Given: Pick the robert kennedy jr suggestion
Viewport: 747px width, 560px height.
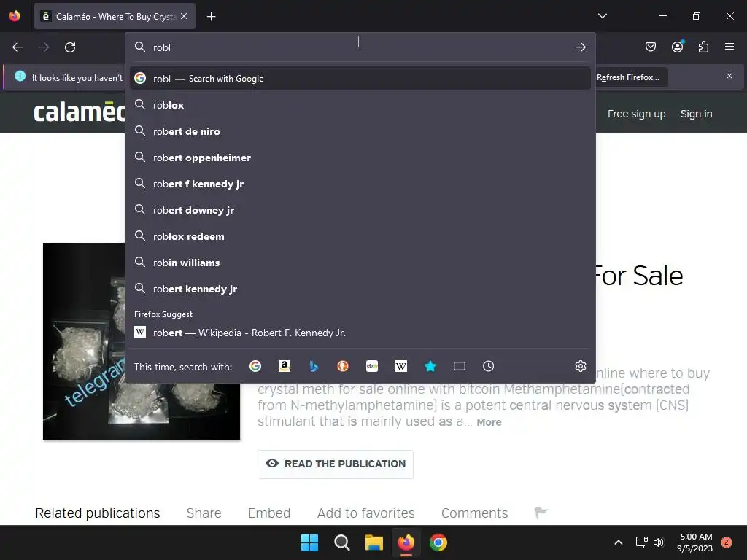Looking at the screenshot, I should 360,289.
